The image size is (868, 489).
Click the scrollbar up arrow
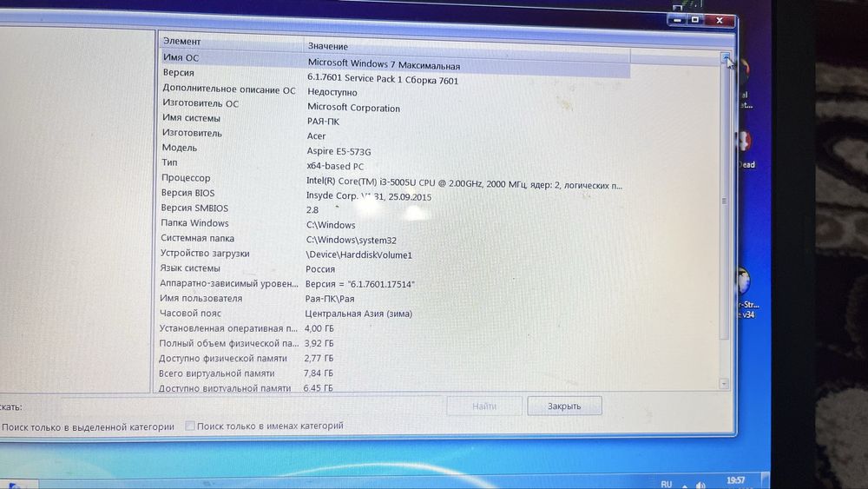coord(725,58)
